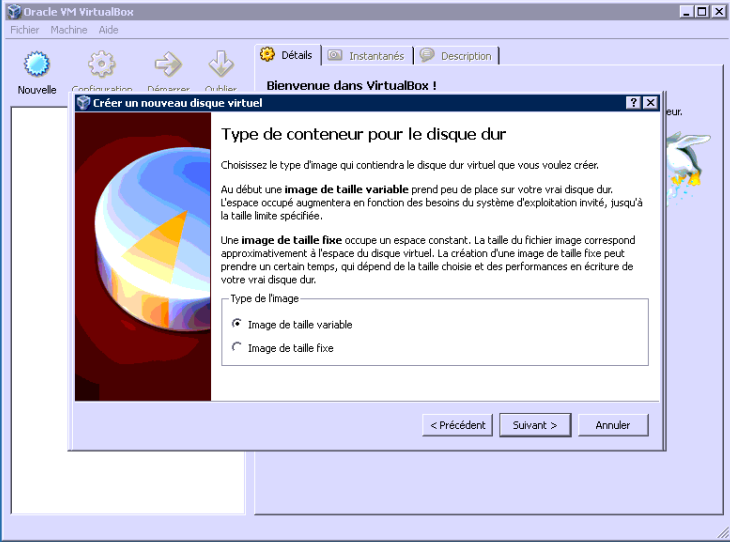Switch to the Détails tab
730x542 pixels.
tap(287, 55)
